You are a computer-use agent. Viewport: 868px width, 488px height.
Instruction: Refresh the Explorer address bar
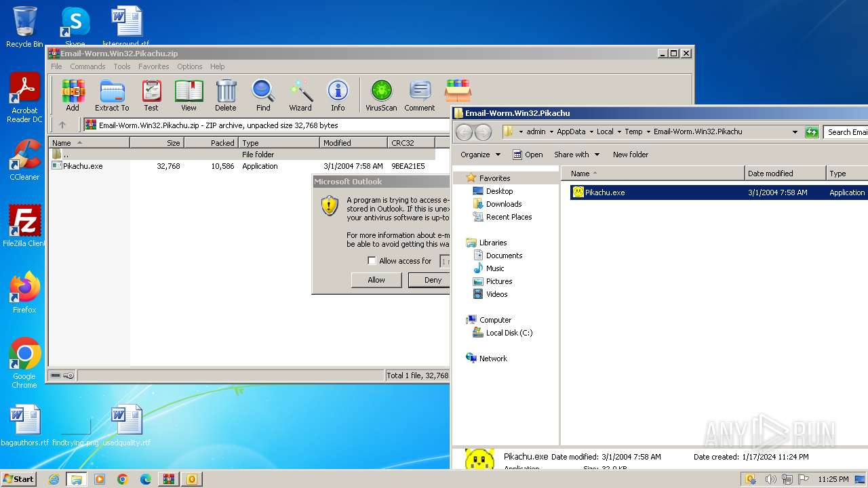pyautogui.click(x=812, y=132)
